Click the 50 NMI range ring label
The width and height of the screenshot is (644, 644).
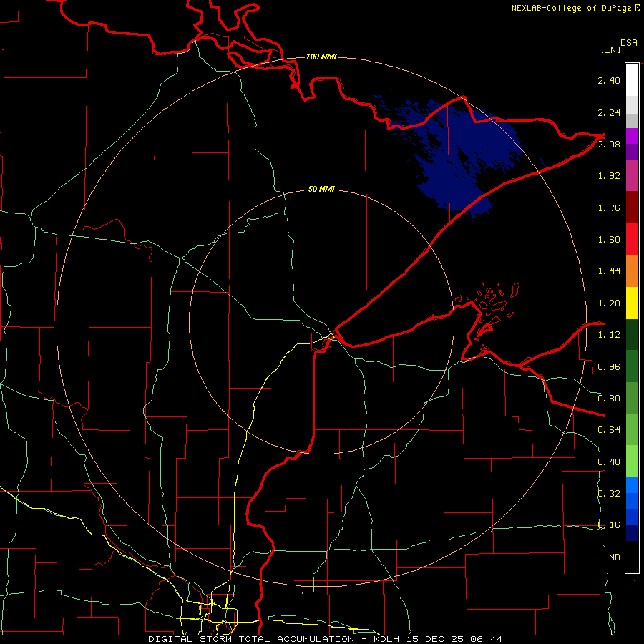pos(321,189)
